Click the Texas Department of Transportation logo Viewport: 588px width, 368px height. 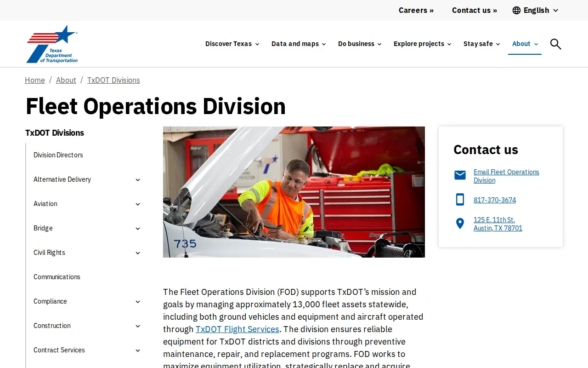[x=52, y=44]
